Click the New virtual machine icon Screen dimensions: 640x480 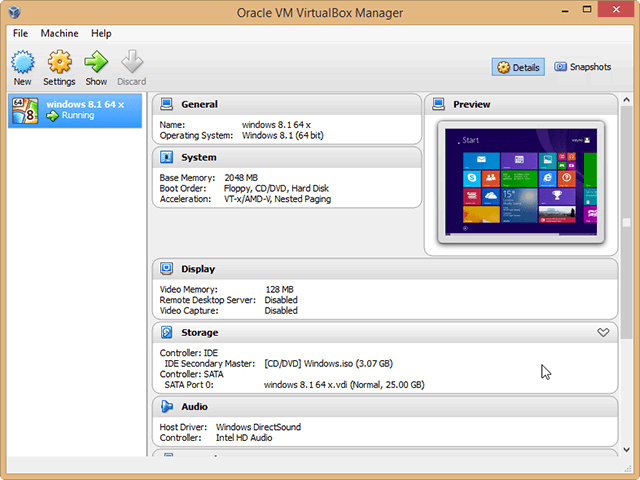[x=22, y=62]
